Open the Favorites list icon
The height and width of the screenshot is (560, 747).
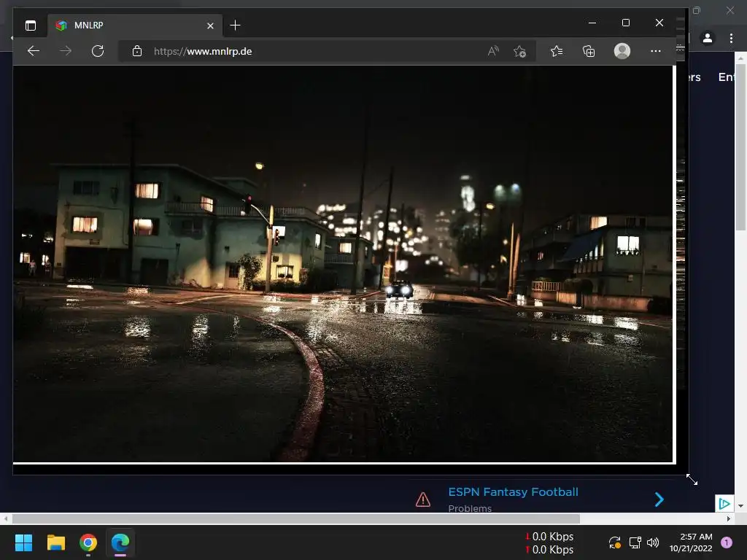point(557,51)
